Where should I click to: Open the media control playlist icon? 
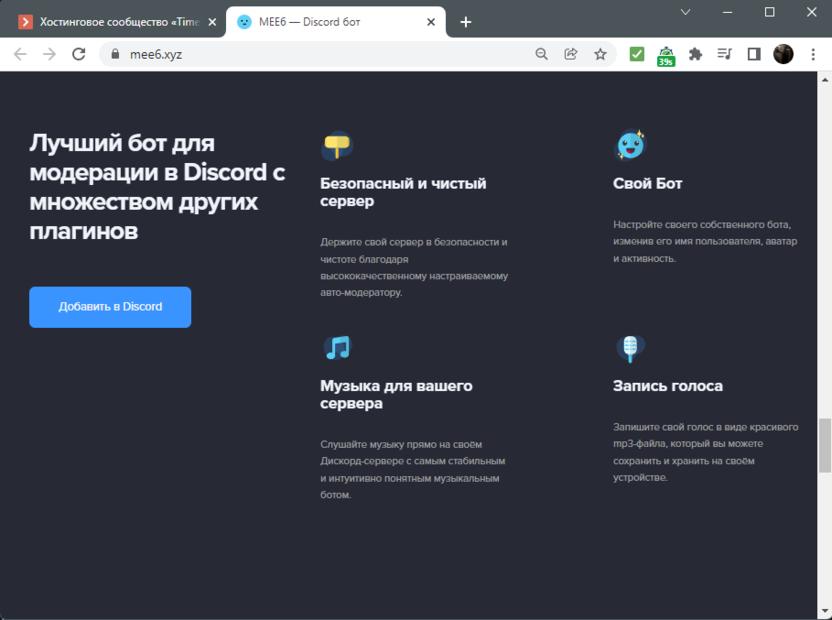pyautogui.click(x=724, y=54)
